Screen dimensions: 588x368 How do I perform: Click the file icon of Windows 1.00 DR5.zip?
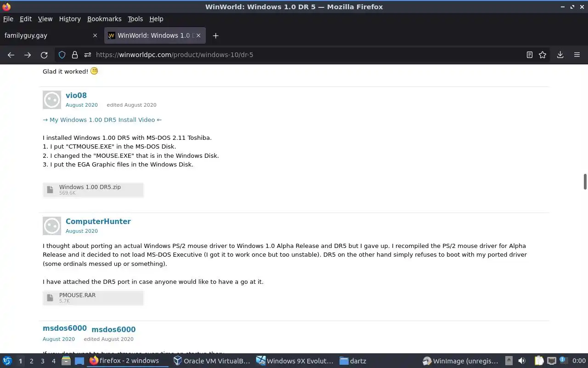click(50, 190)
